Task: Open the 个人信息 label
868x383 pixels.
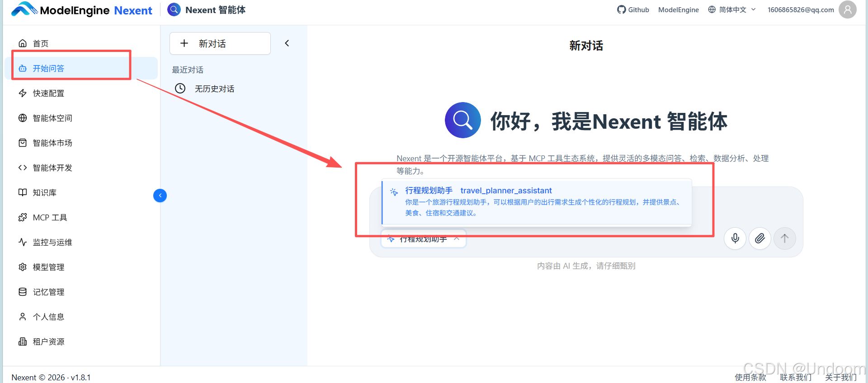Action: click(48, 317)
